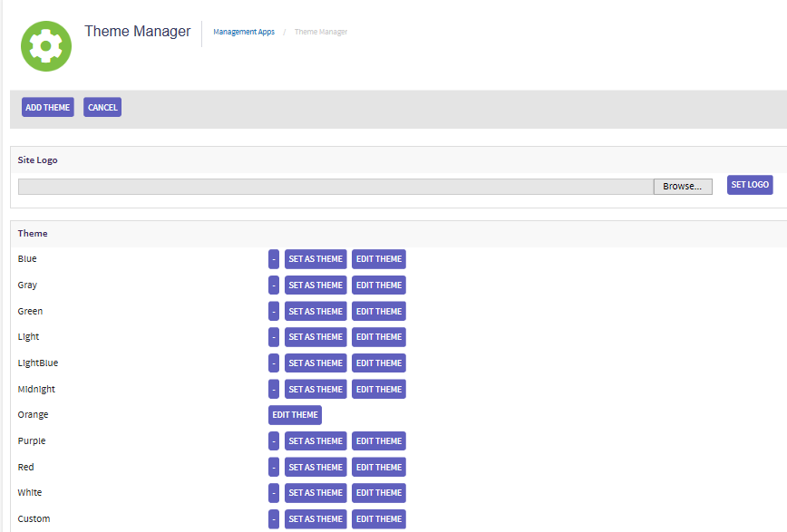Click minus button next to Purple theme

274,441
